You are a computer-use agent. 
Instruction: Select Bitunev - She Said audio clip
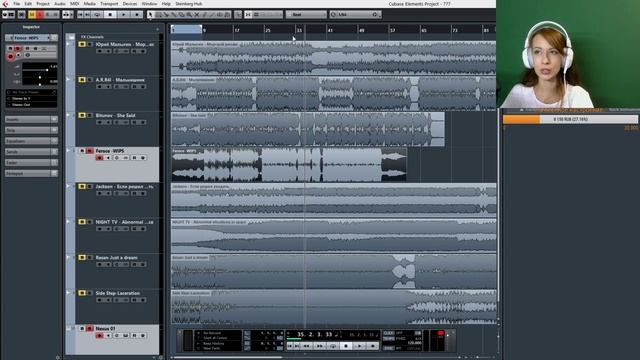[x=308, y=129]
